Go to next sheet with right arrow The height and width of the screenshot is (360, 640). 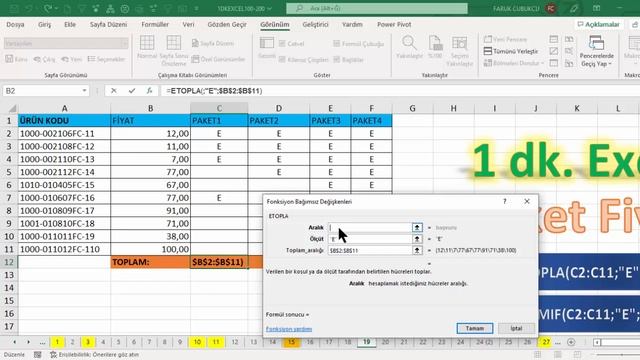pyautogui.click(x=29, y=342)
